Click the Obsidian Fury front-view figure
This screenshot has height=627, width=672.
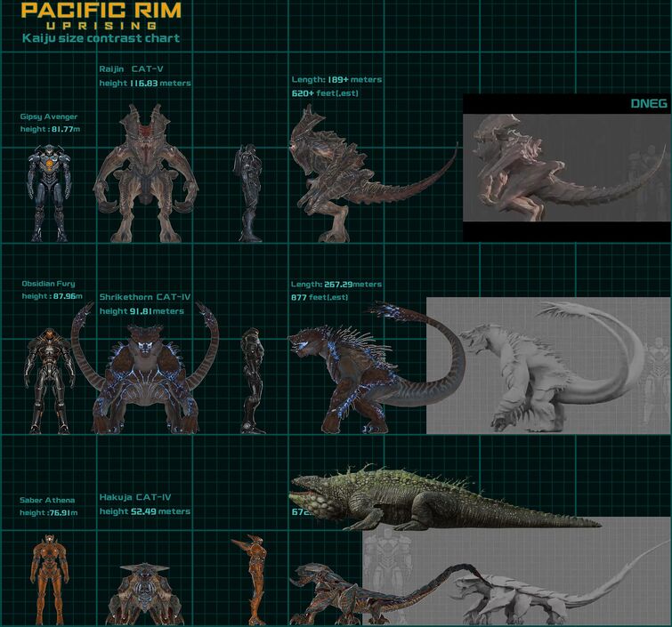(x=50, y=381)
